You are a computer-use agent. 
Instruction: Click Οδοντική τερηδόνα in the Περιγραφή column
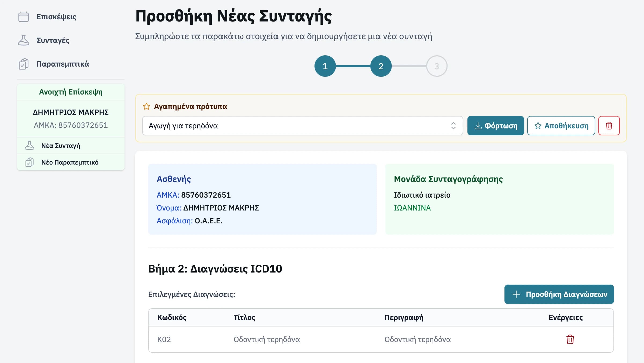(418, 339)
